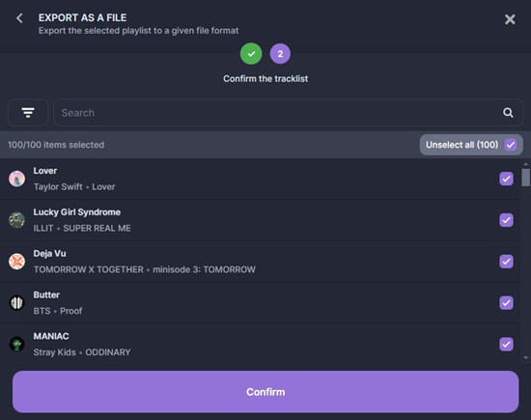Select the Lucky Girl Syndrome title
This screenshot has height=420, width=531.
click(x=77, y=212)
